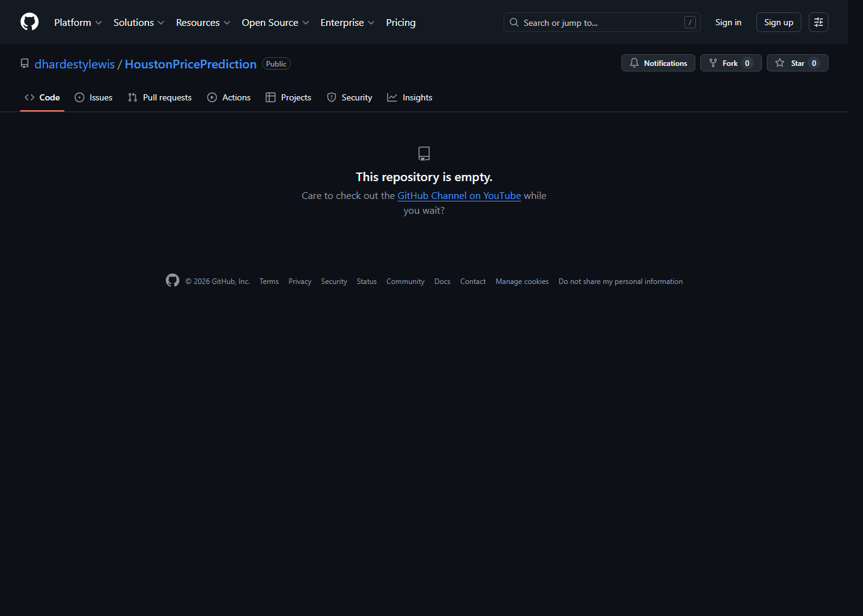
Task: Open Manage cookies in the footer
Action: 521,281
